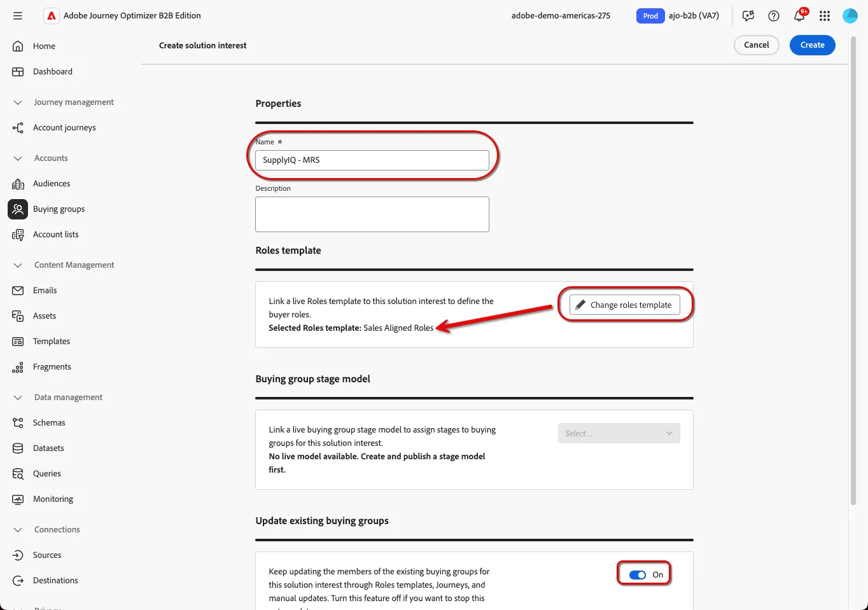The height and width of the screenshot is (610, 868).
Task: Click the Name input field
Action: pyautogui.click(x=372, y=160)
